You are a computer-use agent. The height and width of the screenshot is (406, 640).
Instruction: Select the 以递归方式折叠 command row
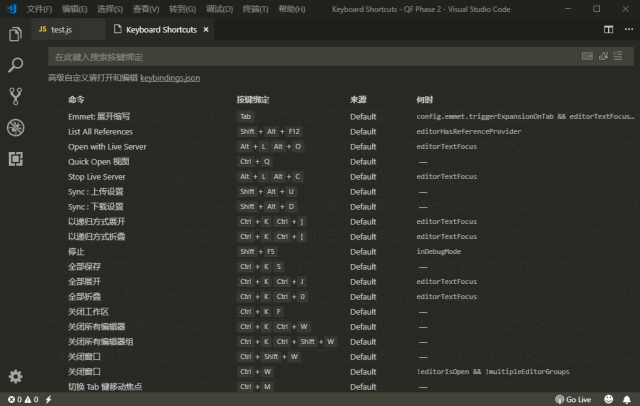[x=342, y=237]
